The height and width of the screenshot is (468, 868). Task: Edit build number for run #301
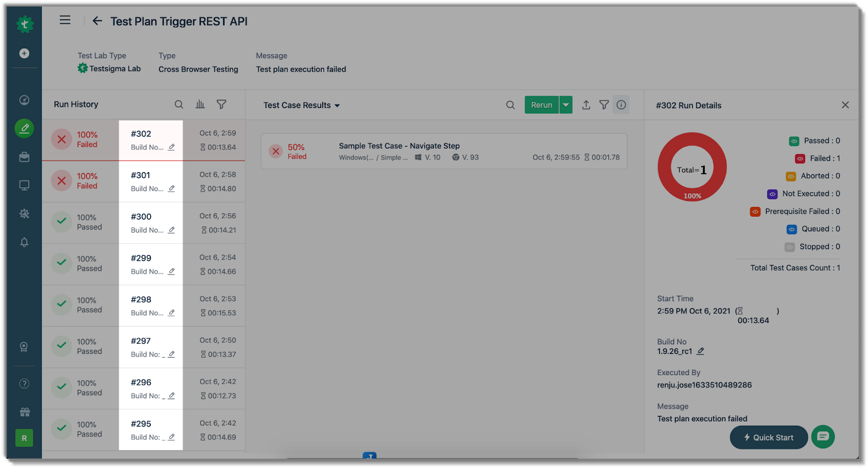(171, 188)
